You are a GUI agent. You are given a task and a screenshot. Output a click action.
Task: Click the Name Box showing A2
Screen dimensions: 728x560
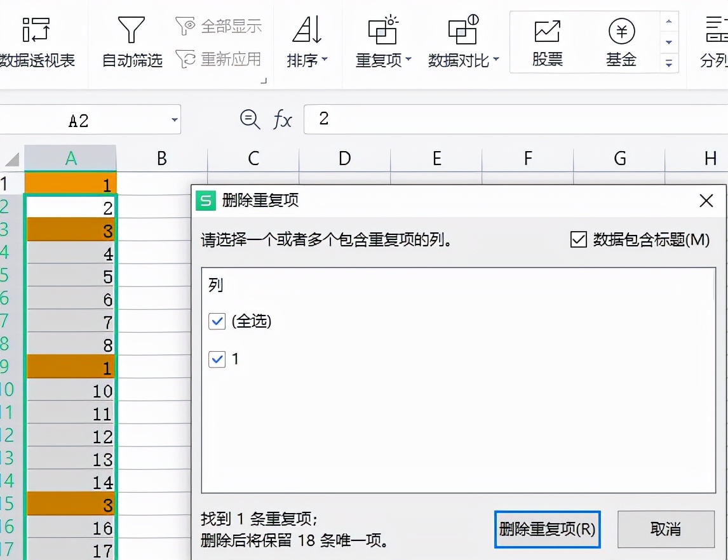coord(79,121)
